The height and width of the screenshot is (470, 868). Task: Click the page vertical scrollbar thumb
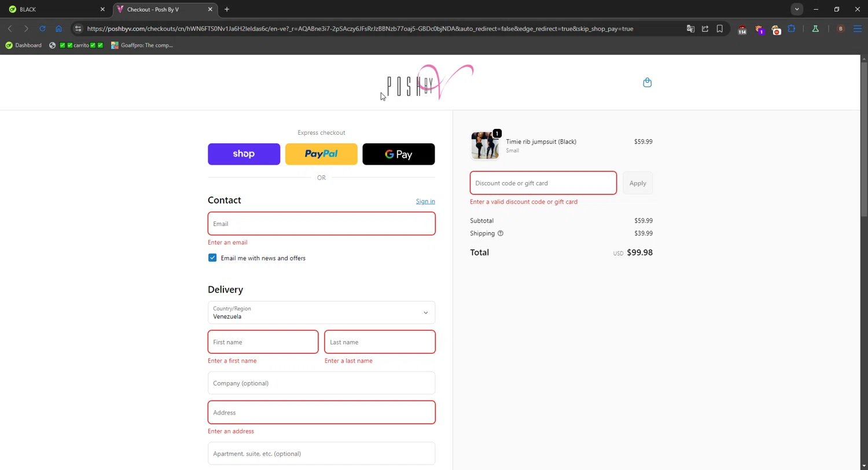(x=864, y=139)
